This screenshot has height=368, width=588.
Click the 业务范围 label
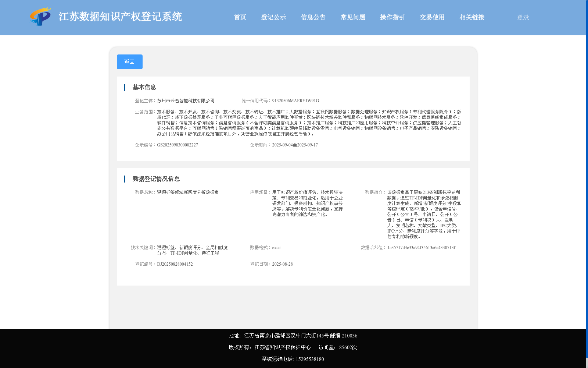coord(146,112)
